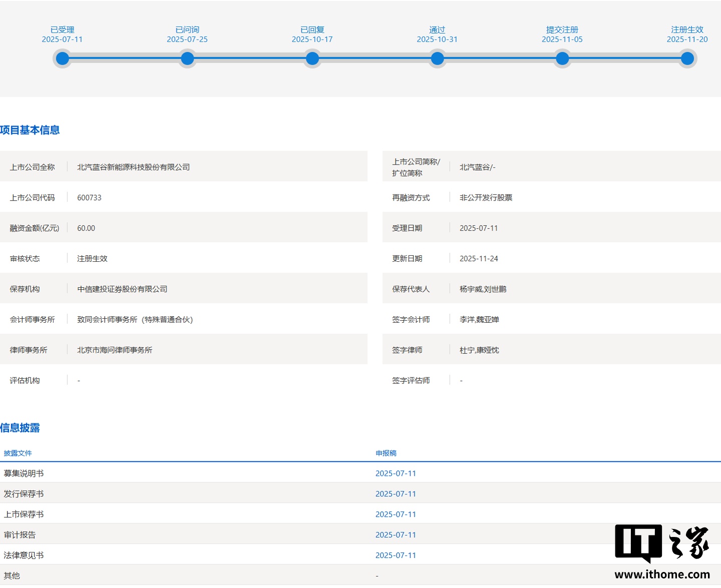Click the www.ithome.com watermark text

coord(662,574)
